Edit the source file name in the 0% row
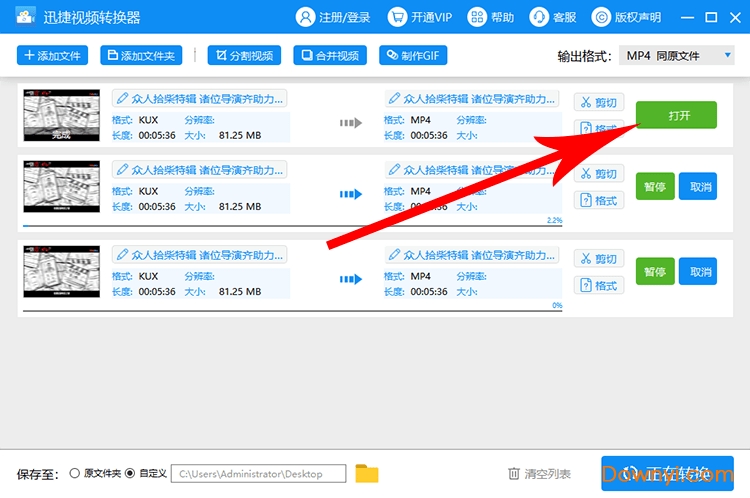 pos(199,255)
